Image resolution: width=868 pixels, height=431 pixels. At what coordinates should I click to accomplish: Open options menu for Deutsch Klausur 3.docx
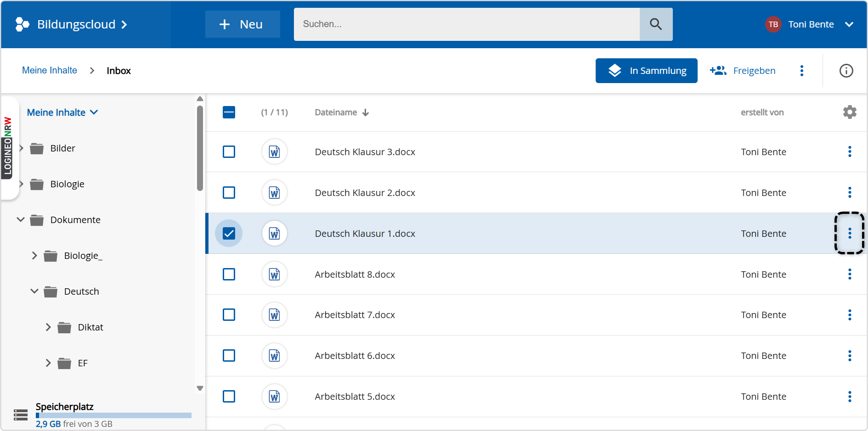(x=850, y=151)
